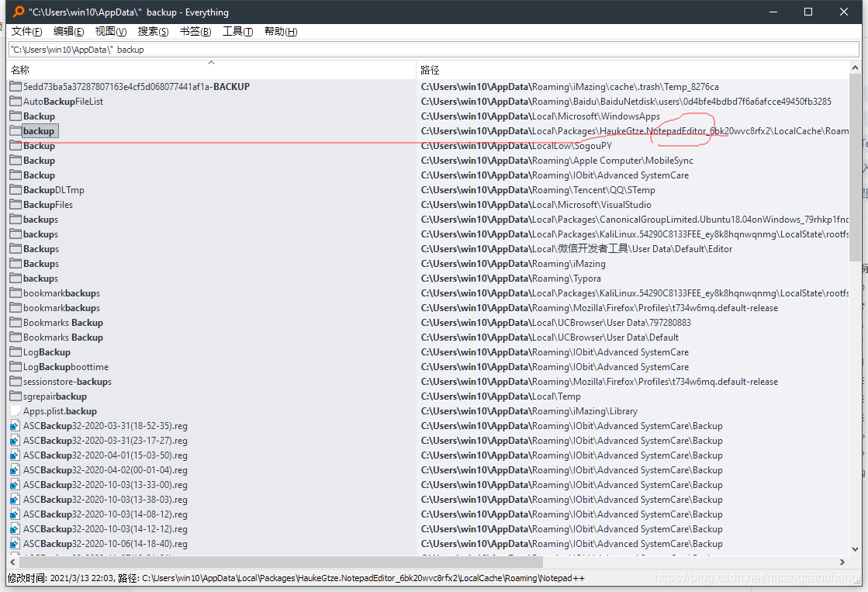Select the 5edd73ba5a...-BACKUP folder name
This screenshot has height=592, width=868.
[137, 86]
